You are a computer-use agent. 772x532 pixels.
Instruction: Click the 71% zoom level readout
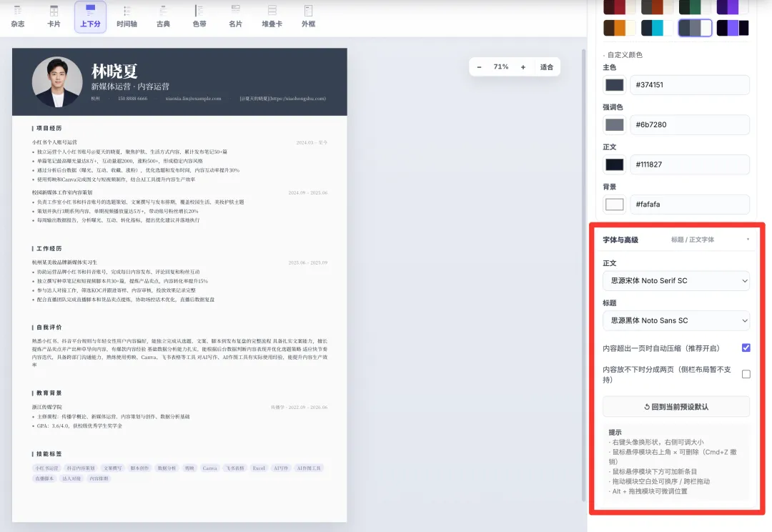click(500, 67)
